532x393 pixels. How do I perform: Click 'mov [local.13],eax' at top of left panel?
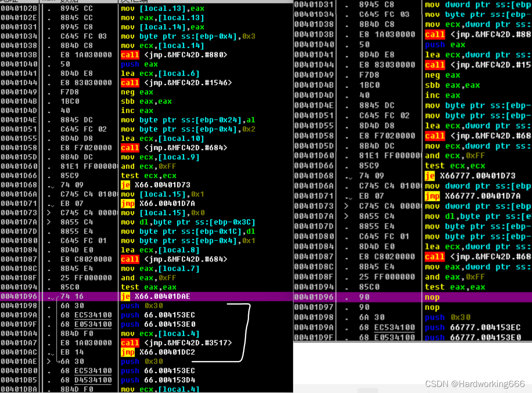click(163, 8)
